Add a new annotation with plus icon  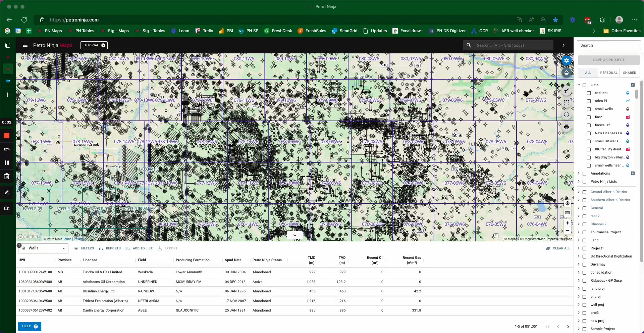pyautogui.click(x=633, y=174)
